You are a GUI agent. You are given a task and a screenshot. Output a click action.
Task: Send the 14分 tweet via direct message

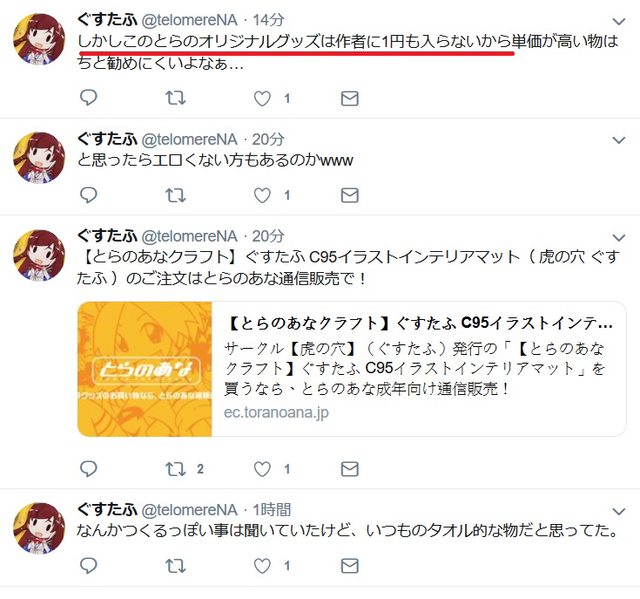click(349, 98)
